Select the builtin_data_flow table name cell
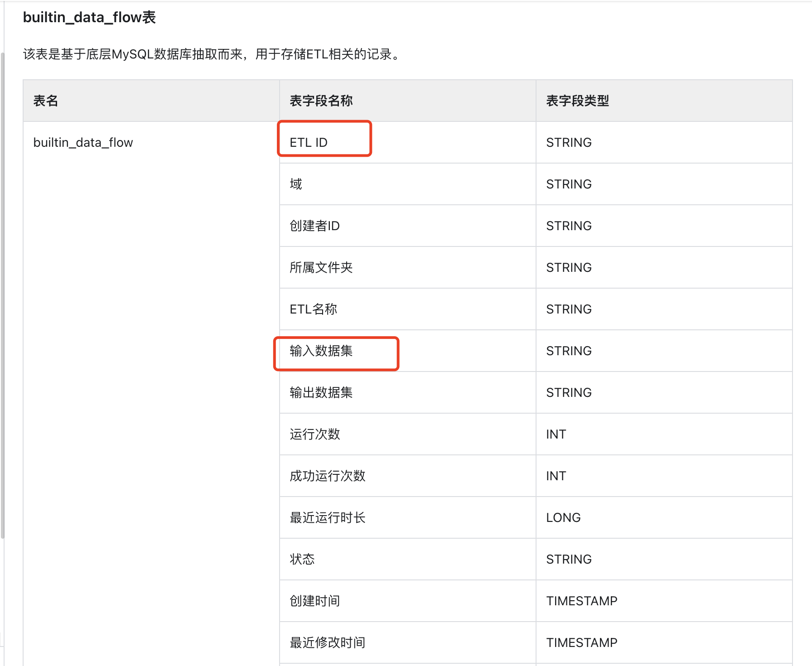Screen dimensions: 812x666 pos(83,142)
